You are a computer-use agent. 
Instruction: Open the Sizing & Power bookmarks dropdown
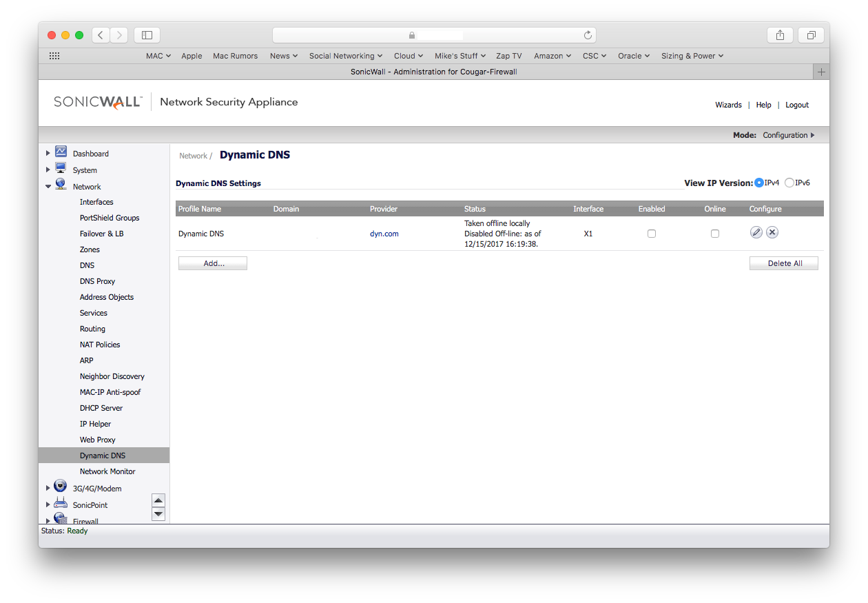coord(692,56)
